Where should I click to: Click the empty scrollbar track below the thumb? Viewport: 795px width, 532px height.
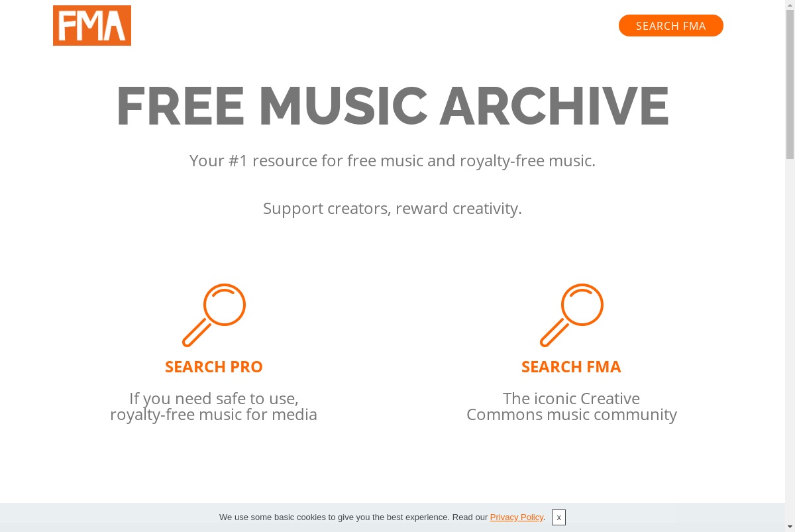790,341
